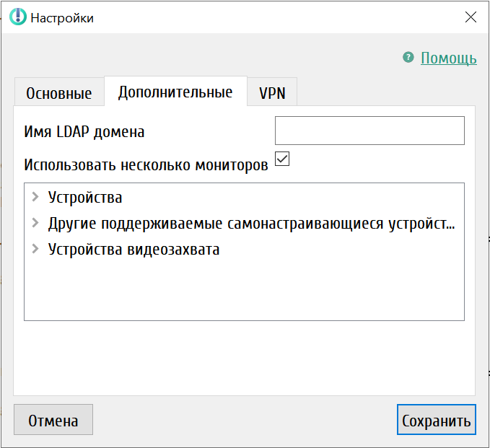Select the Устройства item in the list
This screenshot has height=448, width=490.
(x=85, y=198)
